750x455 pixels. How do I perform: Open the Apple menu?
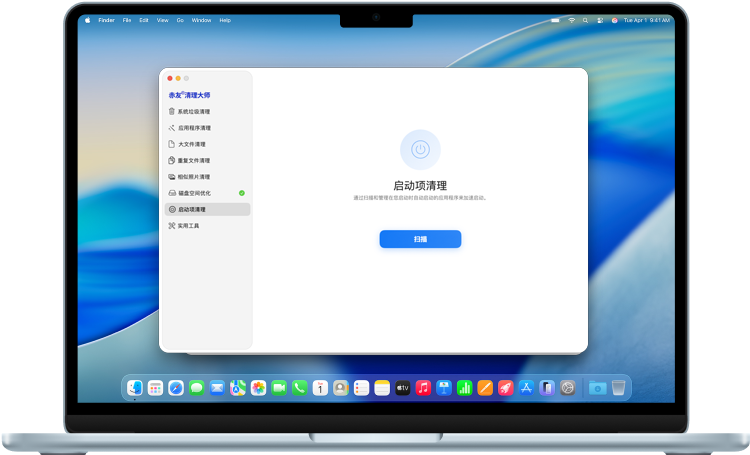(87, 20)
